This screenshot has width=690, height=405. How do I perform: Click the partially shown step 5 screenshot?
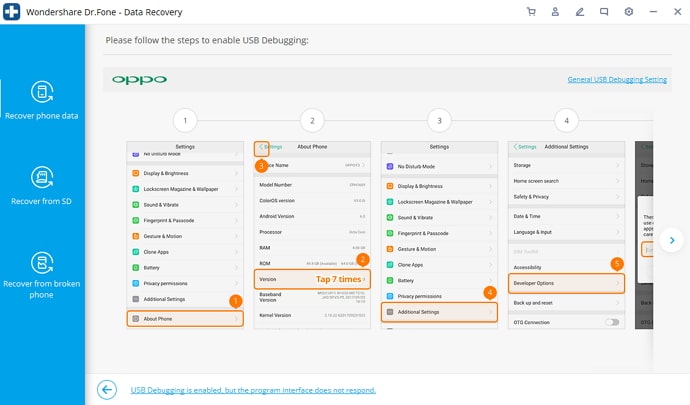644,235
